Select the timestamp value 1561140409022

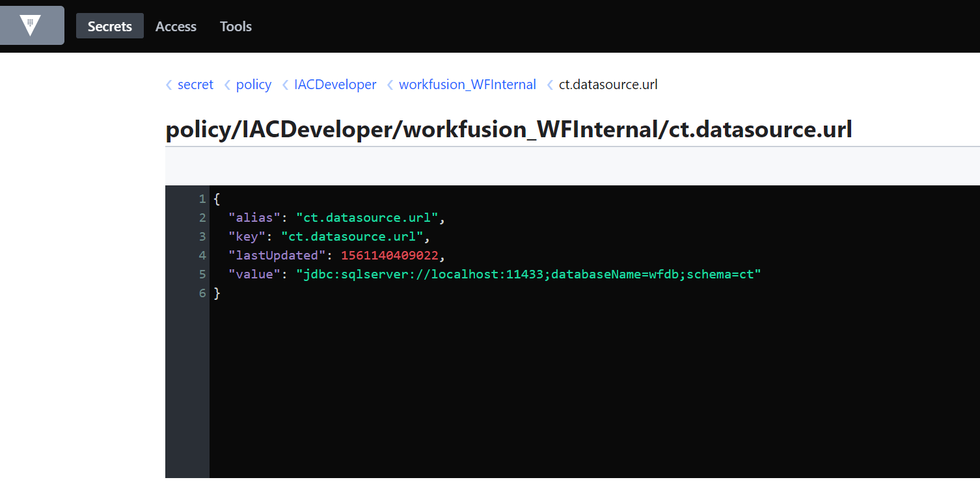point(390,255)
